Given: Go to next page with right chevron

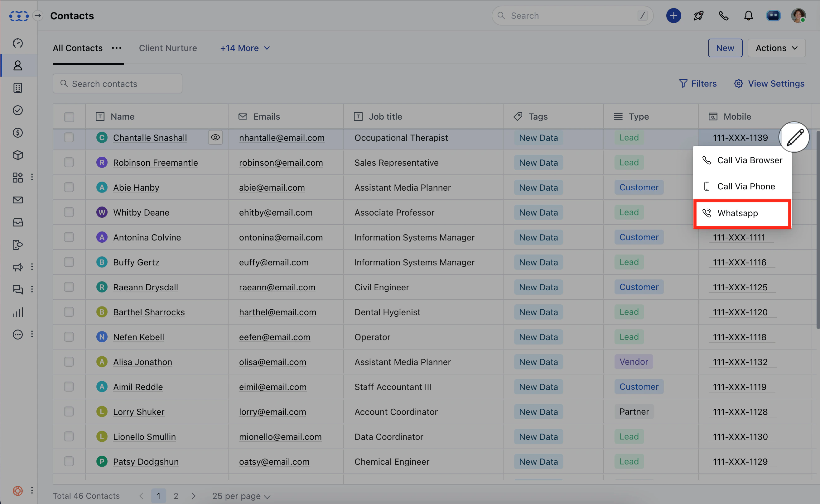Looking at the screenshot, I should 194,496.
